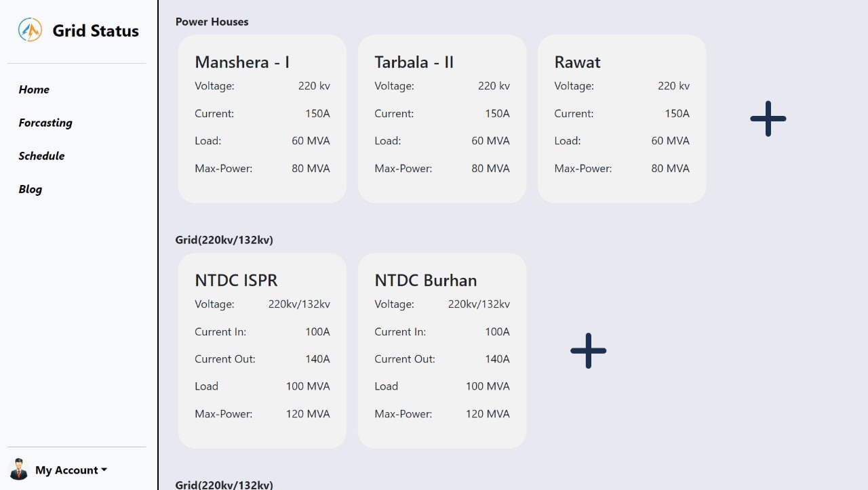Click the Grid Status title text

[96, 30]
